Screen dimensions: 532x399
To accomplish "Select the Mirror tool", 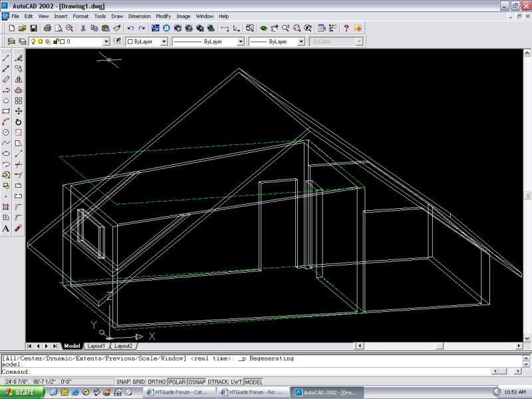I will pos(19,79).
